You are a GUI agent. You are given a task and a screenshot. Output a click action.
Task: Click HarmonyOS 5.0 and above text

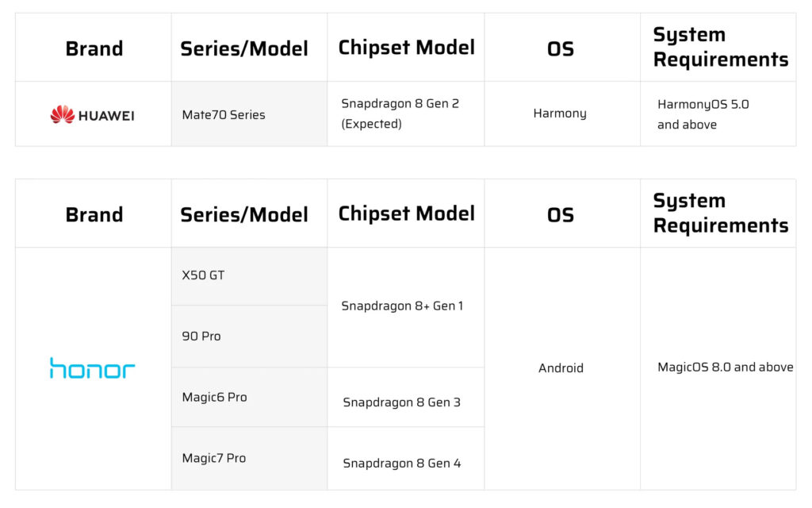pos(703,114)
